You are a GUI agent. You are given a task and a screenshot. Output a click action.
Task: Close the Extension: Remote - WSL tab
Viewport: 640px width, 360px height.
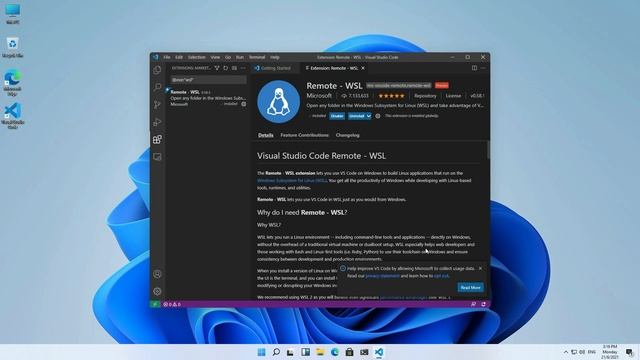(363, 68)
